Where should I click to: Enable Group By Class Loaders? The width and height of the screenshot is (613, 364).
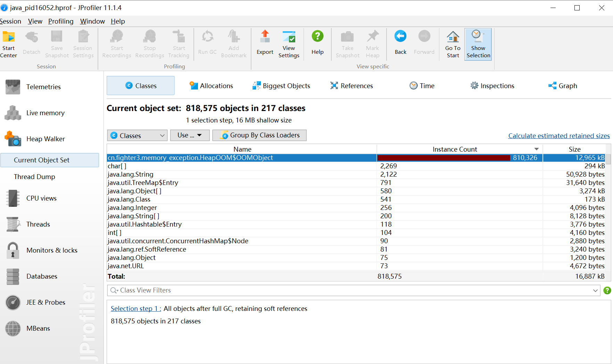[x=259, y=135]
